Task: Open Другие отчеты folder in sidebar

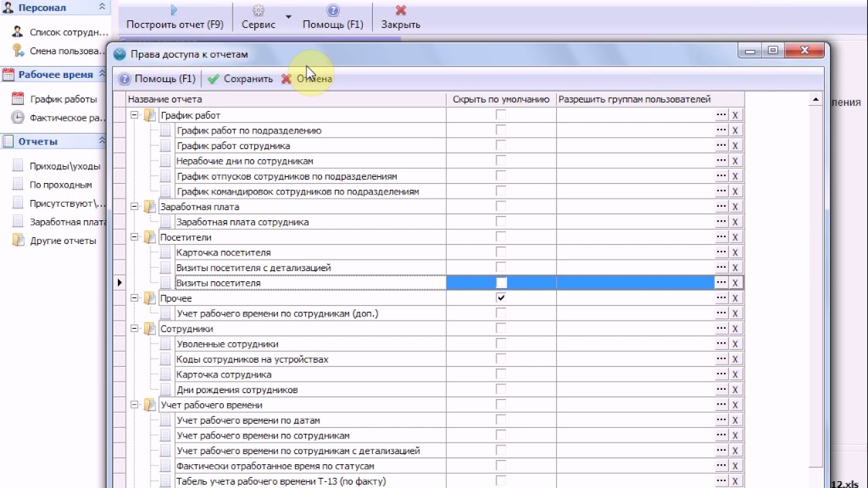Action: coord(54,241)
